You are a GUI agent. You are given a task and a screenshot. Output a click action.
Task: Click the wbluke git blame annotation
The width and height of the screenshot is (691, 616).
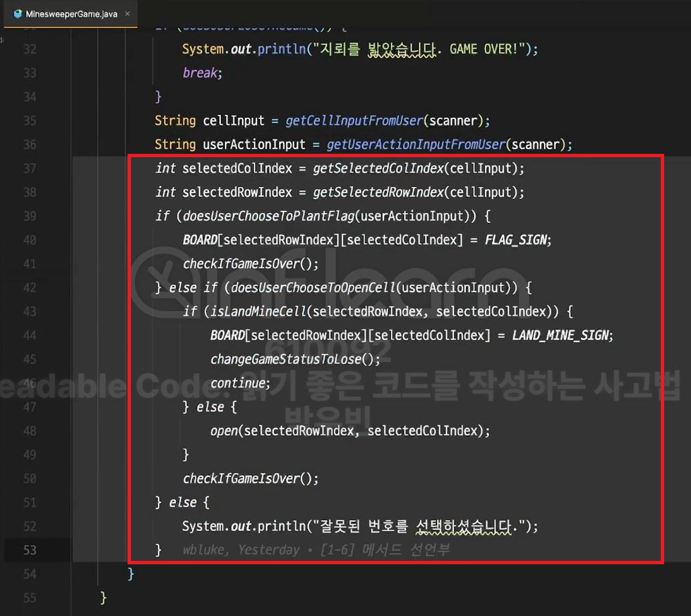coord(316,550)
